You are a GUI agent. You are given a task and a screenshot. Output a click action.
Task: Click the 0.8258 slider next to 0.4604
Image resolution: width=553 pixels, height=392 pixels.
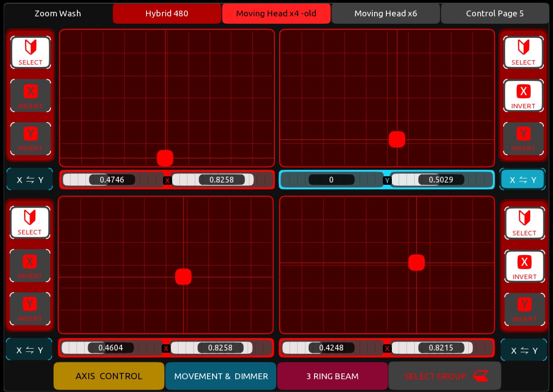221,348
